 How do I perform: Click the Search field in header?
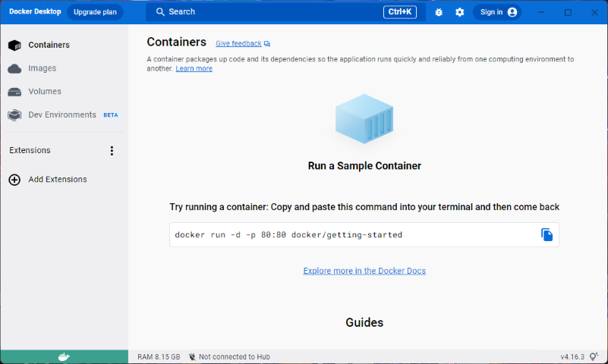(285, 12)
